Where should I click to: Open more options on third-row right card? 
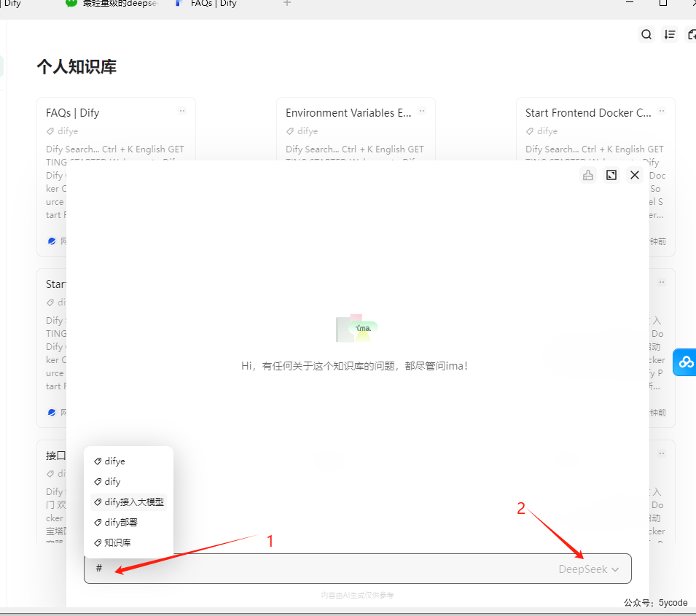(x=661, y=453)
